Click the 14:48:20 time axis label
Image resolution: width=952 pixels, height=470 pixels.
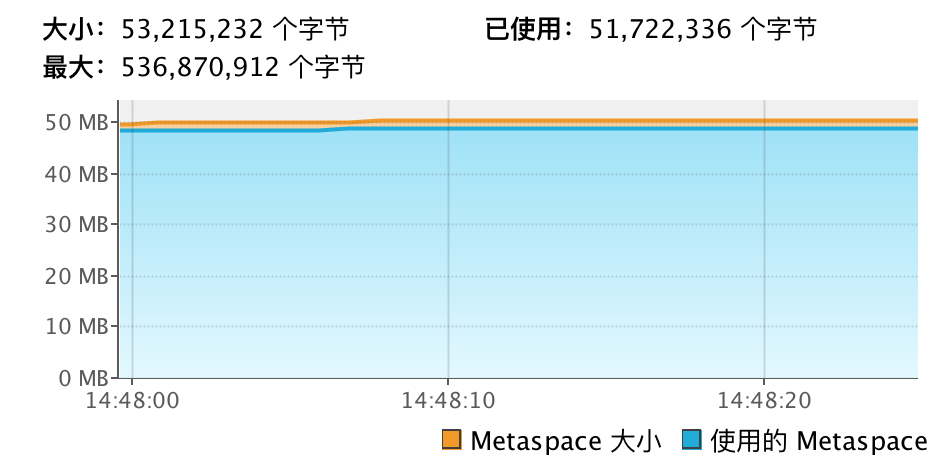pos(764,400)
